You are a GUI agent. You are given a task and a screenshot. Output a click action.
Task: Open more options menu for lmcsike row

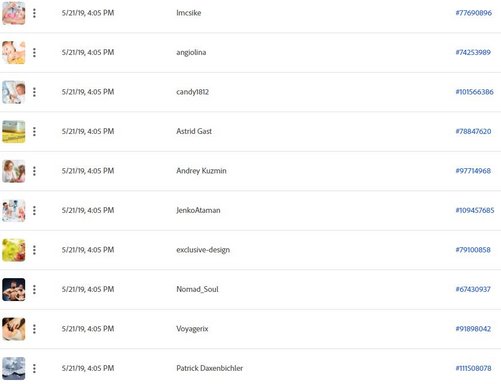click(x=34, y=13)
